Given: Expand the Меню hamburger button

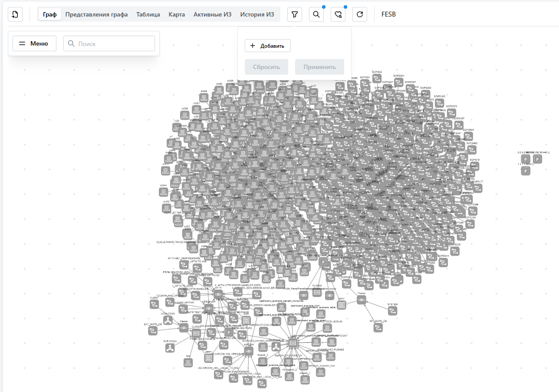Looking at the screenshot, I should tap(34, 43).
